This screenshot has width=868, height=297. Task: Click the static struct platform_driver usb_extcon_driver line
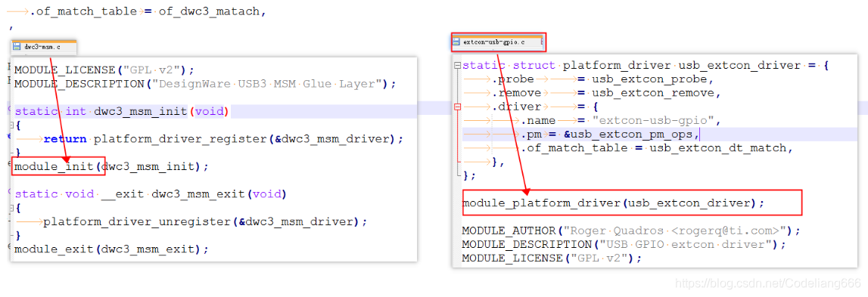[646, 66]
